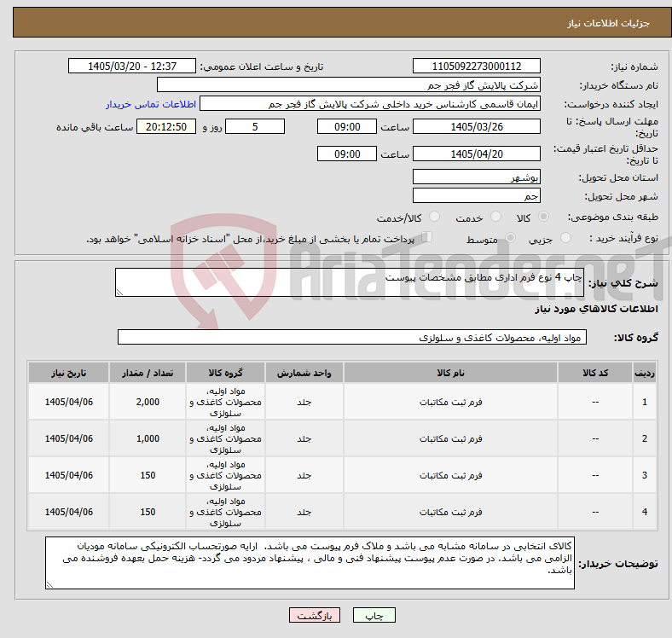
Task: Click the بازگشت (back) button
Action: (315, 615)
